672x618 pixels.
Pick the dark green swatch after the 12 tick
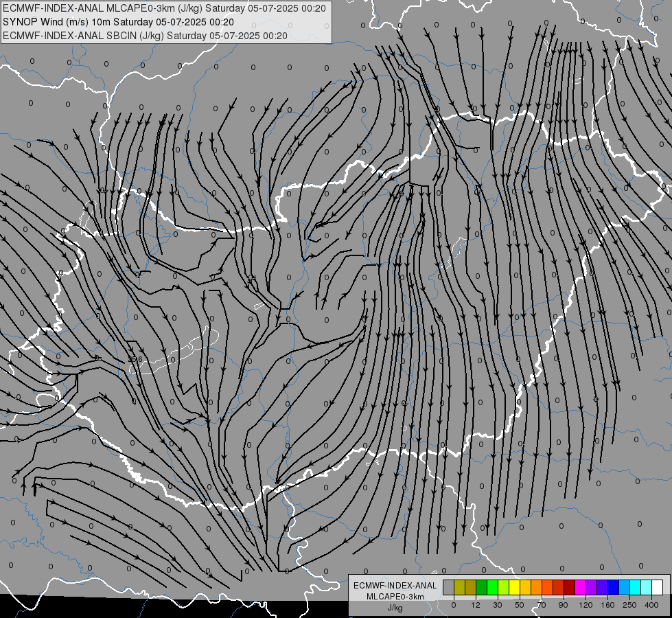(482, 587)
